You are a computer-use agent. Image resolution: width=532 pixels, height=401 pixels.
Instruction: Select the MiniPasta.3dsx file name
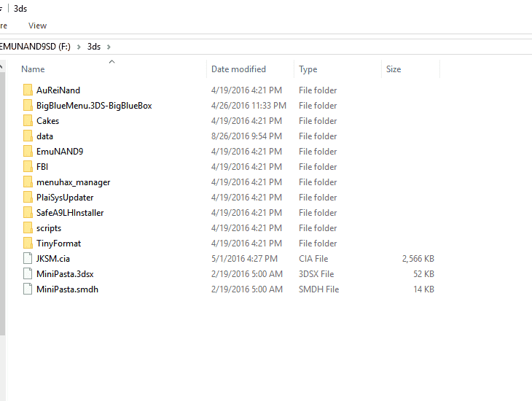[65, 274]
